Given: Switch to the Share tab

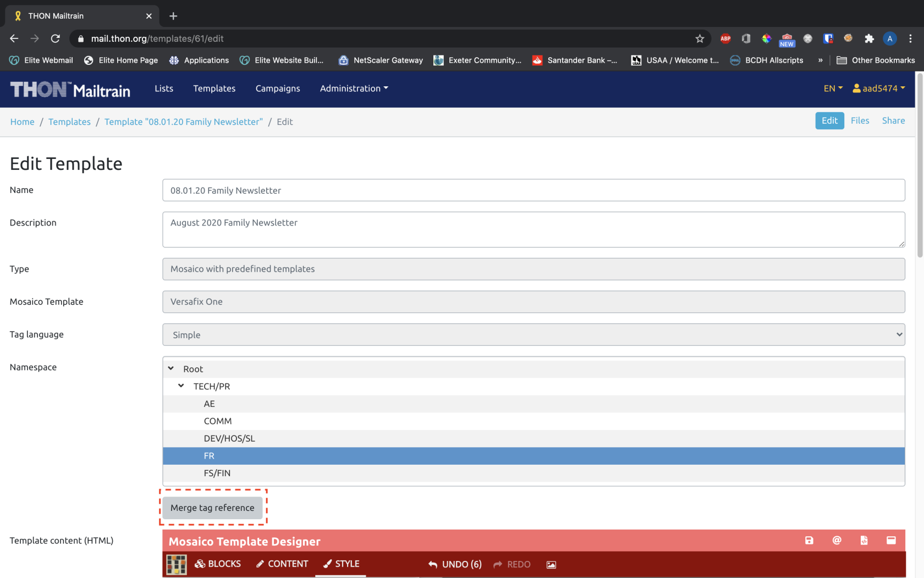Looking at the screenshot, I should [893, 121].
